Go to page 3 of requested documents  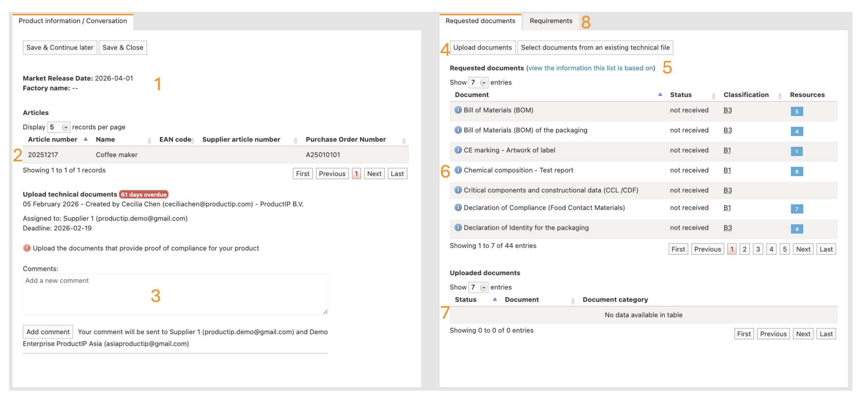758,249
